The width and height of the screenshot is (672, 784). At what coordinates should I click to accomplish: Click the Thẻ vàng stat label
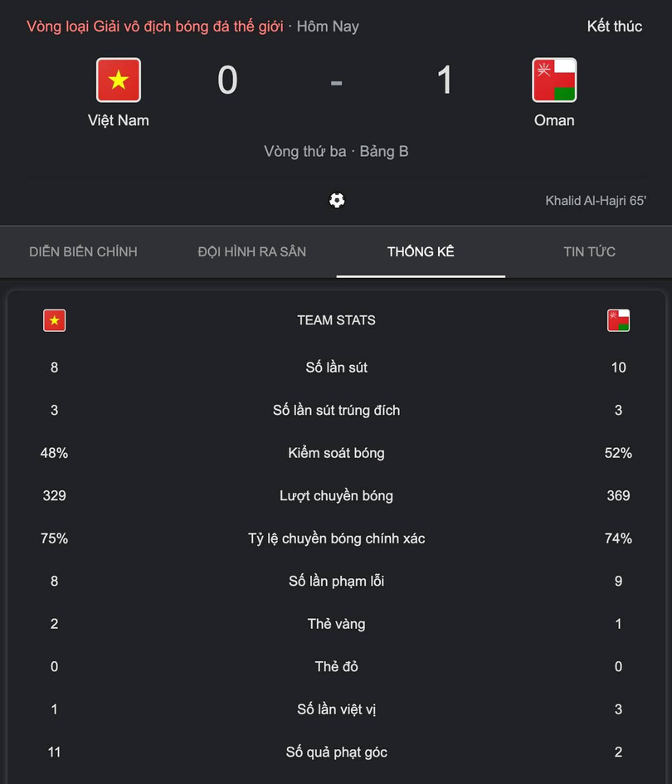(336, 624)
